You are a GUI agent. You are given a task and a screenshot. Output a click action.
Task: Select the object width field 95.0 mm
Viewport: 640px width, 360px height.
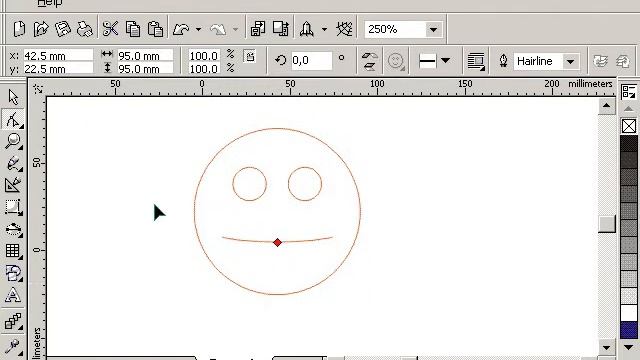click(x=145, y=56)
